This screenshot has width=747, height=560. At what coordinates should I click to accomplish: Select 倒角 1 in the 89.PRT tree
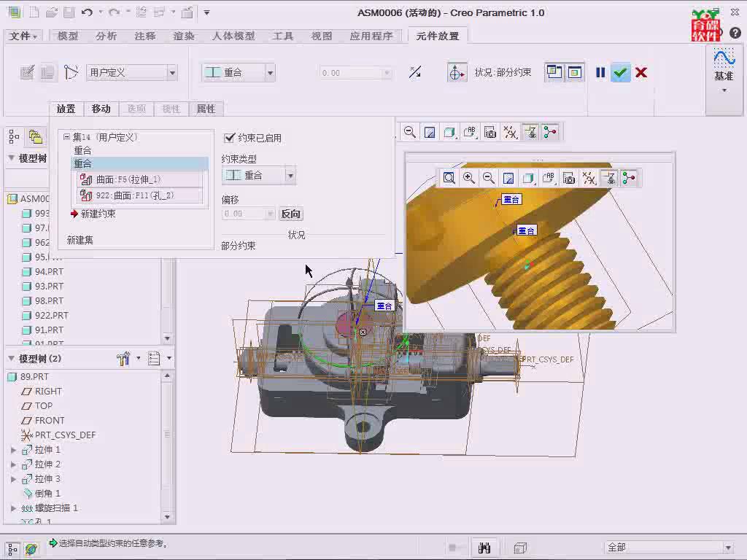(x=47, y=494)
